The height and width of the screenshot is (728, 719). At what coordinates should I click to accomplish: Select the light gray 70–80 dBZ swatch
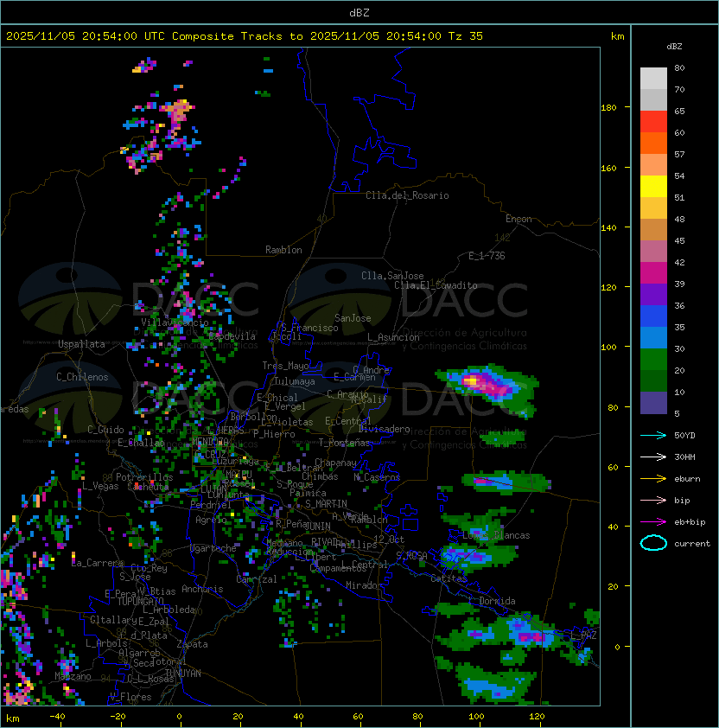653,79
